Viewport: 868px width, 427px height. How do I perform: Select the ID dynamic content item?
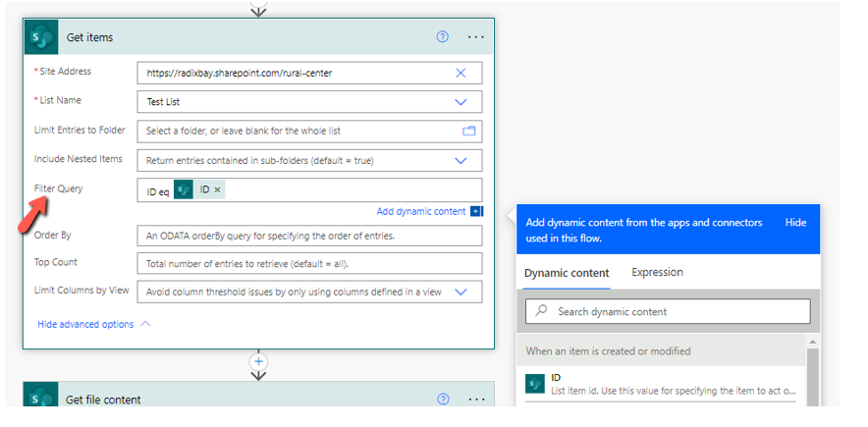[x=661, y=384]
